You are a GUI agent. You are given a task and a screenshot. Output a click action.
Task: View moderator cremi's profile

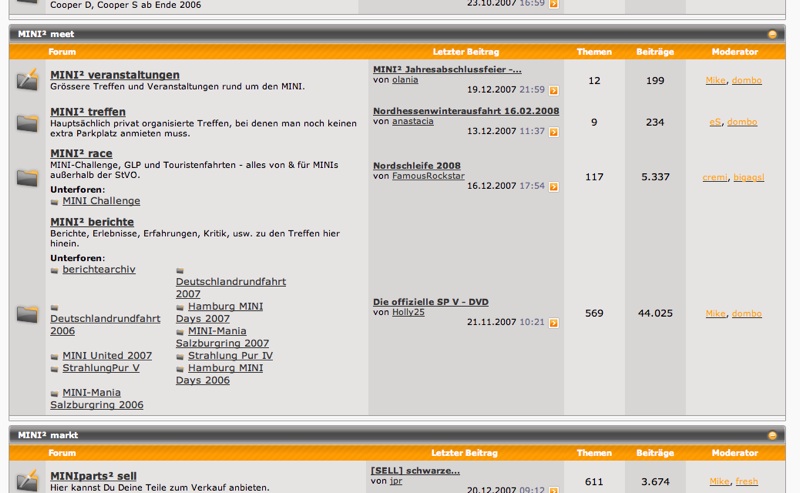(714, 177)
